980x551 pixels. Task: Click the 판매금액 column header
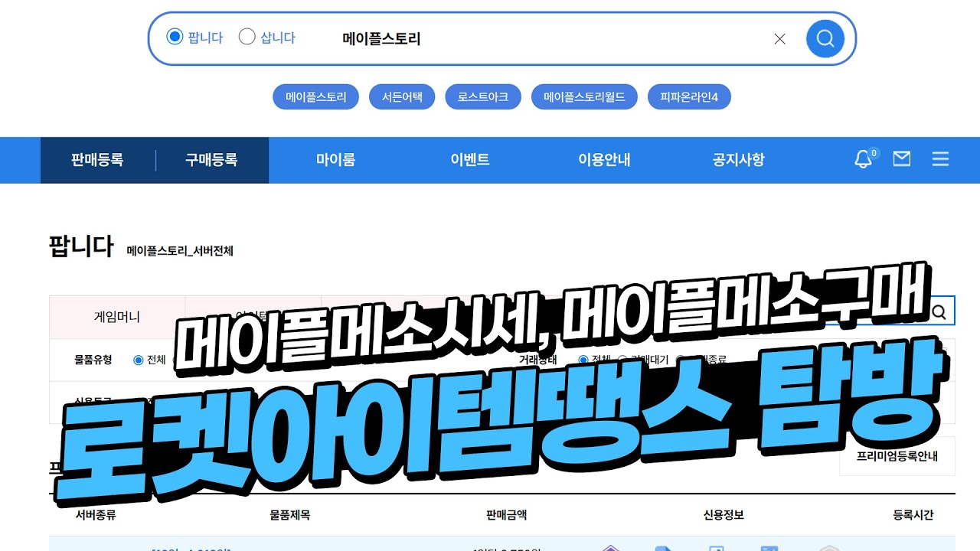(506, 515)
